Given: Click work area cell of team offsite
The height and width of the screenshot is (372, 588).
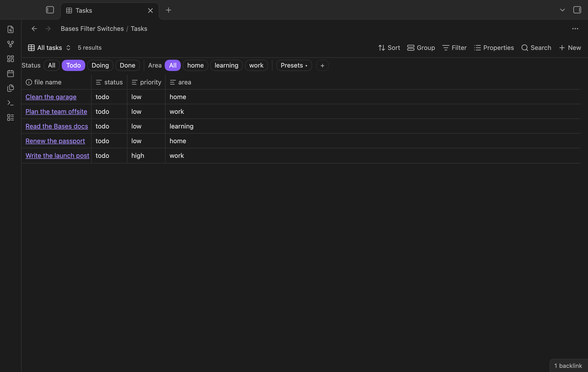Looking at the screenshot, I should (373, 112).
